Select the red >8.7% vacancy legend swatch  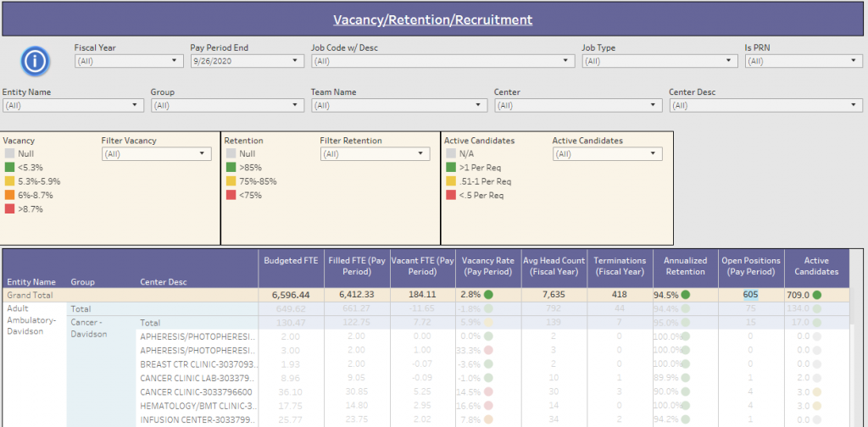9,208
